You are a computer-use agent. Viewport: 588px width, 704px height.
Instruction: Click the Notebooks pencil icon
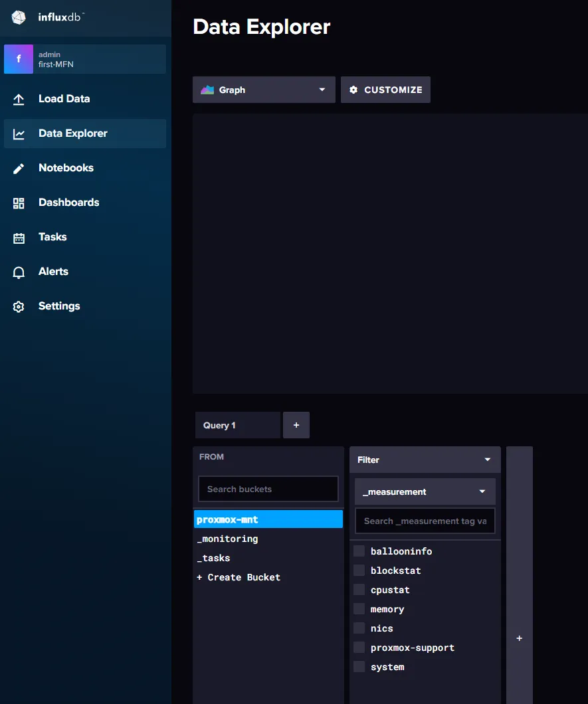click(19, 169)
